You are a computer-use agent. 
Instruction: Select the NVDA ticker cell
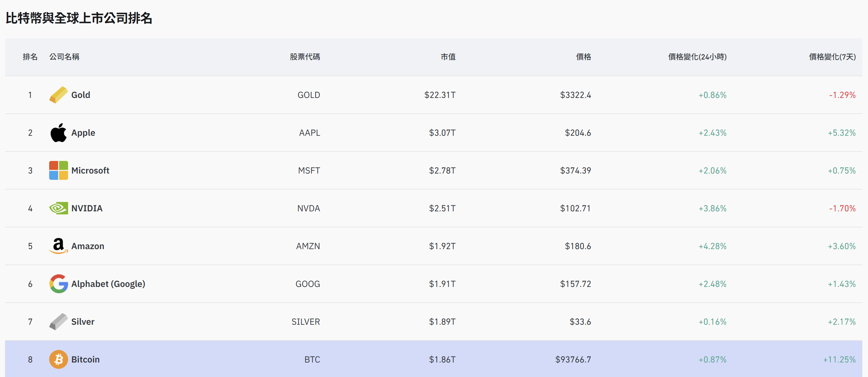(x=309, y=208)
